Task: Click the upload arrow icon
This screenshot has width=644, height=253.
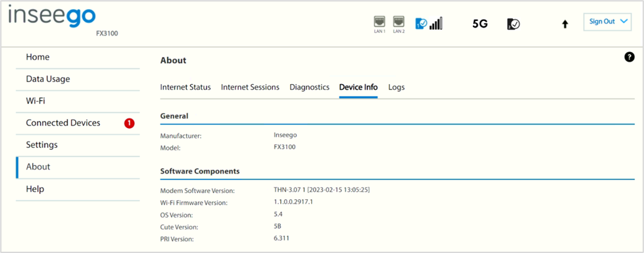Action: pos(565,24)
